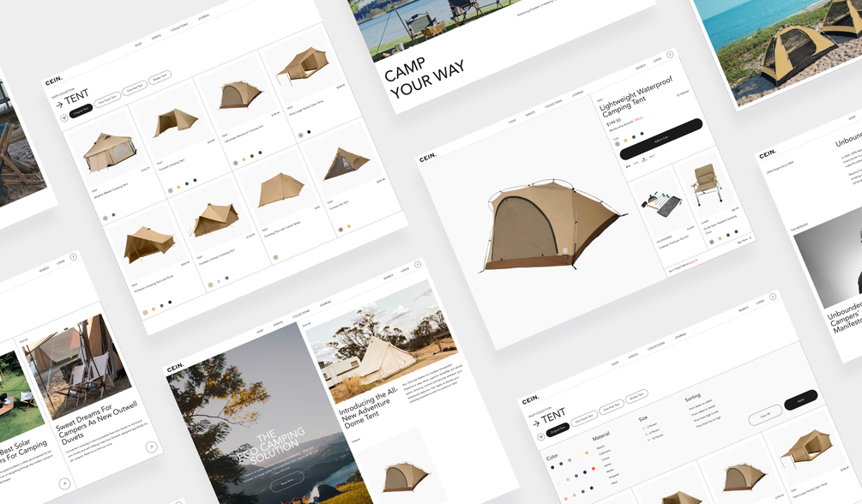Collapse filters via filter icon on filter panel page
The height and width of the screenshot is (504, 862).
541,437
